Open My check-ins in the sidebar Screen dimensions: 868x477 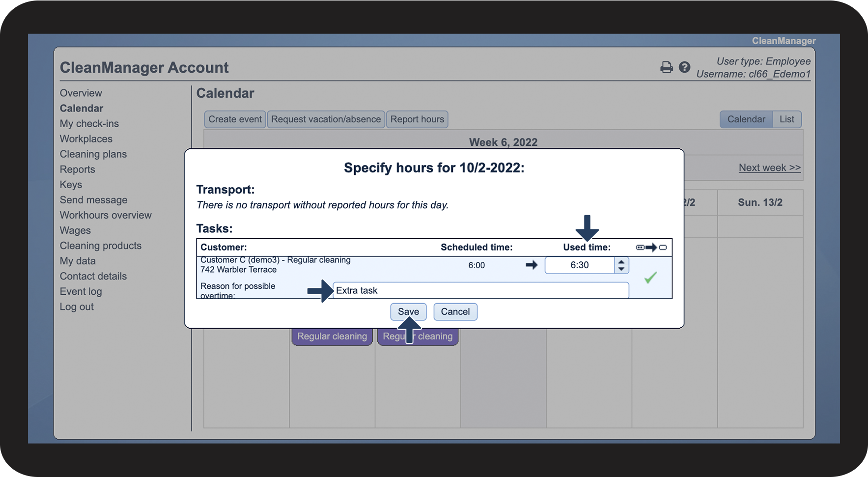point(89,123)
